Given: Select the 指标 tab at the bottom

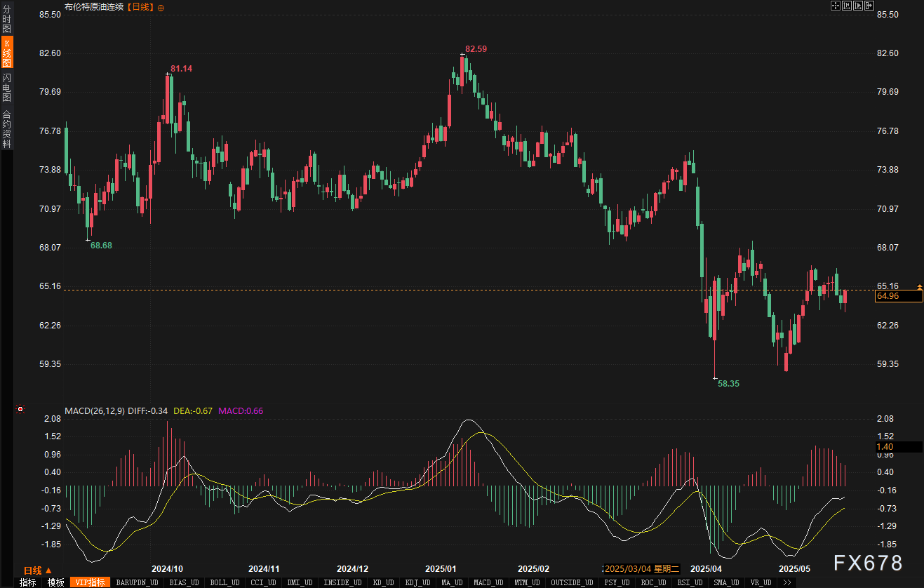Looking at the screenshot, I should click(27, 582).
